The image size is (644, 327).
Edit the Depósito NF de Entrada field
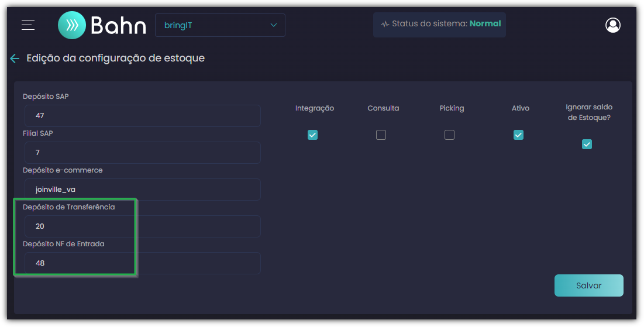pos(143,263)
